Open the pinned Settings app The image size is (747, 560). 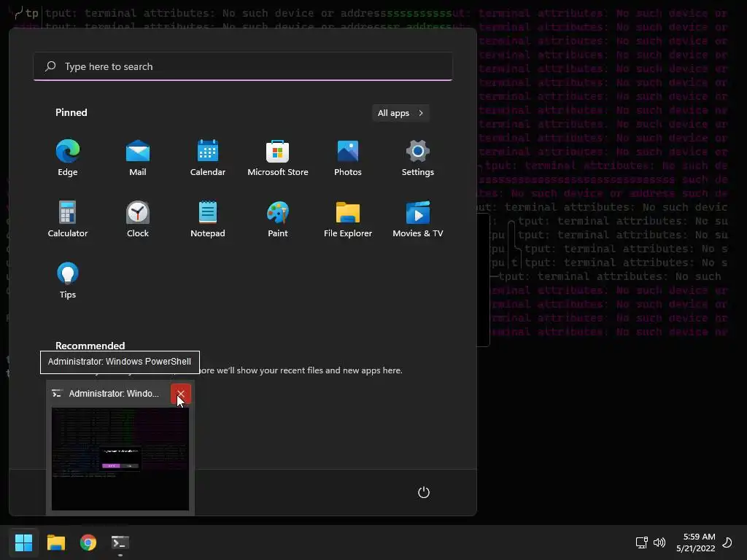[x=418, y=157]
